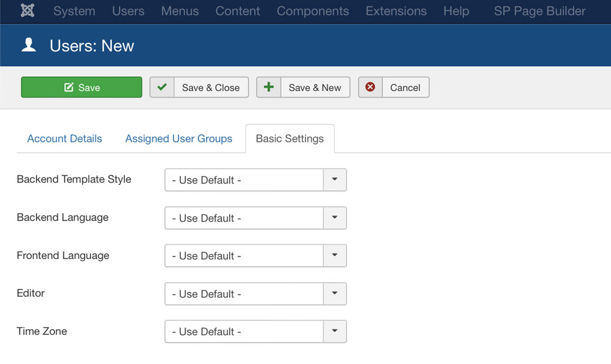This screenshot has width=611, height=364.
Task: Click the Joomla logo in the top bar
Action: tap(27, 11)
